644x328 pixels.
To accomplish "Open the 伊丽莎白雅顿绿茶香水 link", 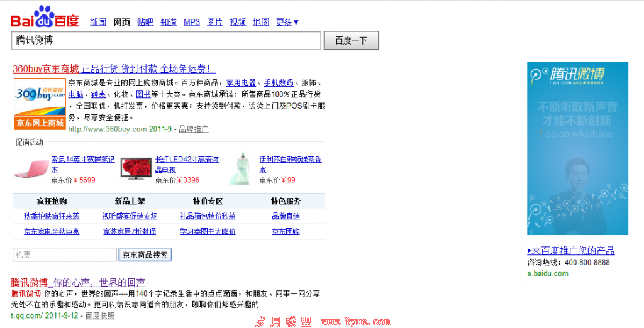I will tap(291, 164).
